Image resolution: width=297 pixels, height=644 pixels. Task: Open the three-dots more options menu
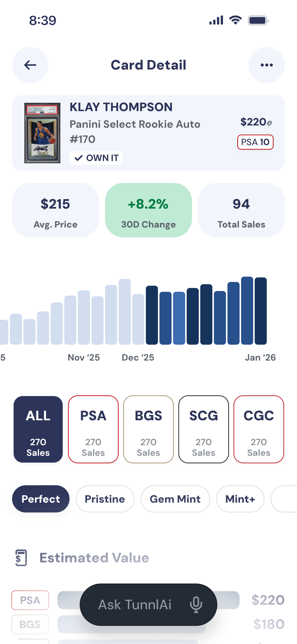click(267, 65)
